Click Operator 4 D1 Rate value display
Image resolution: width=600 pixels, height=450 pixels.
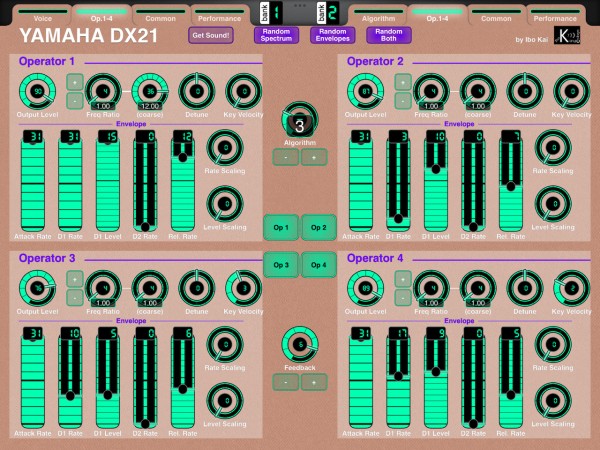(x=398, y=333)
